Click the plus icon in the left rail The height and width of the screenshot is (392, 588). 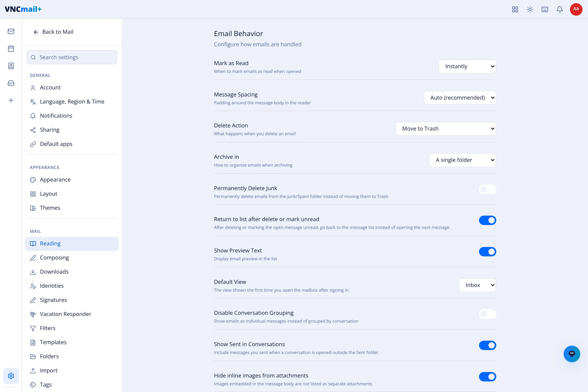click(11, 100)
